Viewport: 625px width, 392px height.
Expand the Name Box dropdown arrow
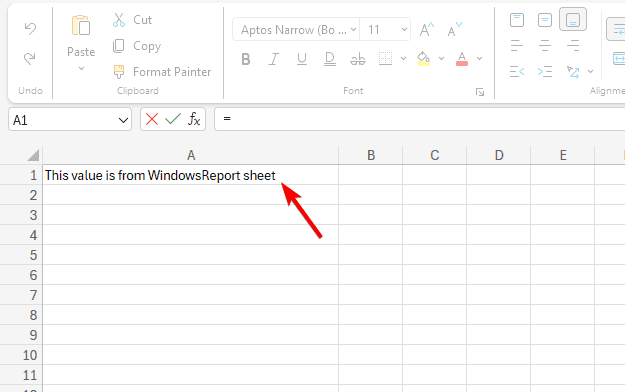[x=123, y=120]
